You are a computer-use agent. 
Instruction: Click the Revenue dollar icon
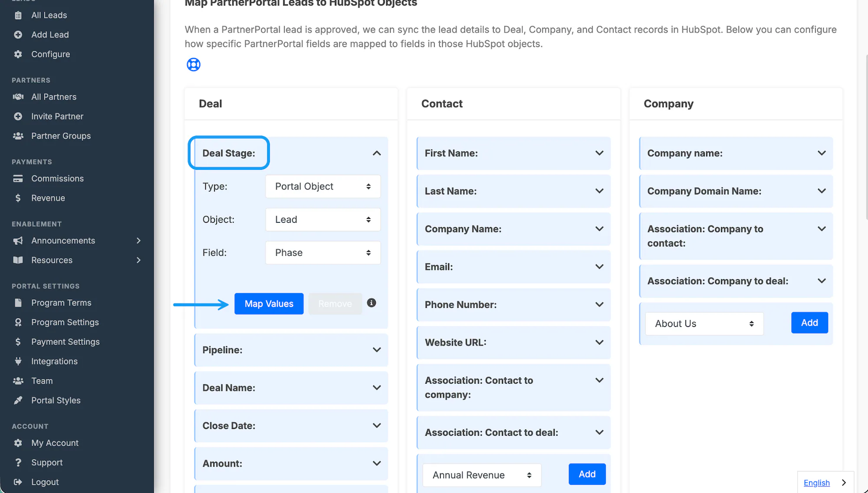pos(18,198)
